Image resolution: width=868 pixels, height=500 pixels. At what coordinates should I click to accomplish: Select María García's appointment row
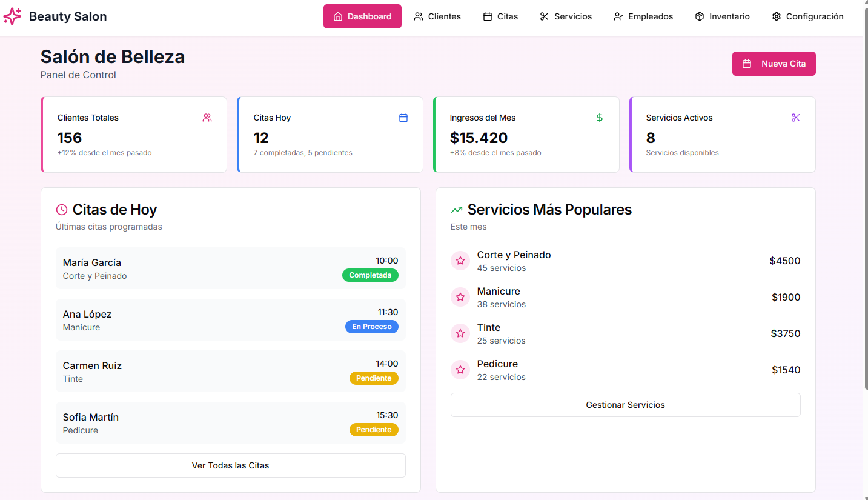coord(230,268)
